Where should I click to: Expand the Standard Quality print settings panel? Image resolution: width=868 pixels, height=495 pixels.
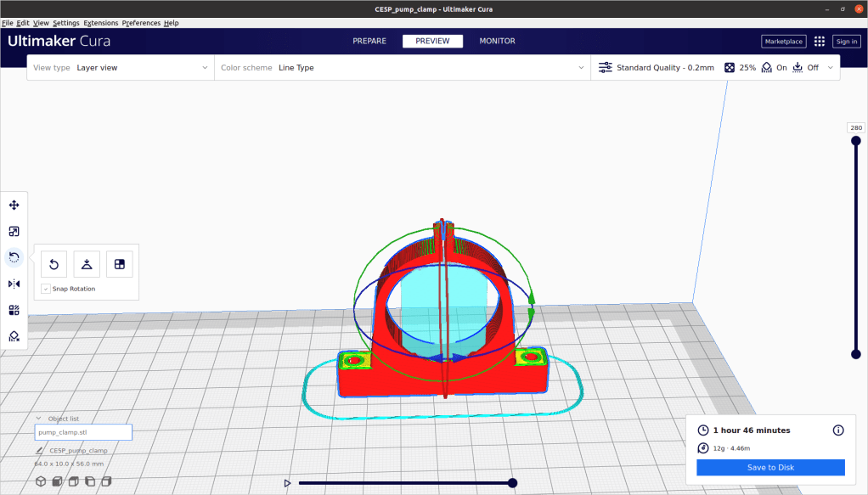click(x=715, y=67)
